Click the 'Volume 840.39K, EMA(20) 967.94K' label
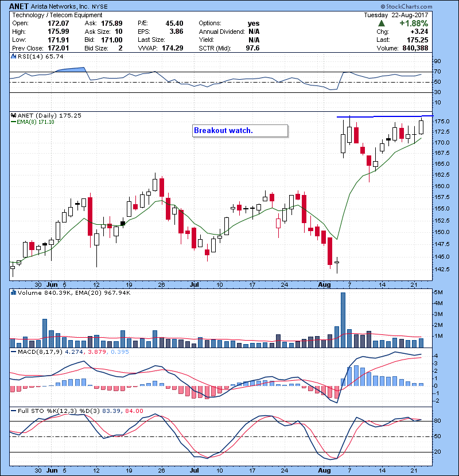The image size is (459, 476). point(74,292)
